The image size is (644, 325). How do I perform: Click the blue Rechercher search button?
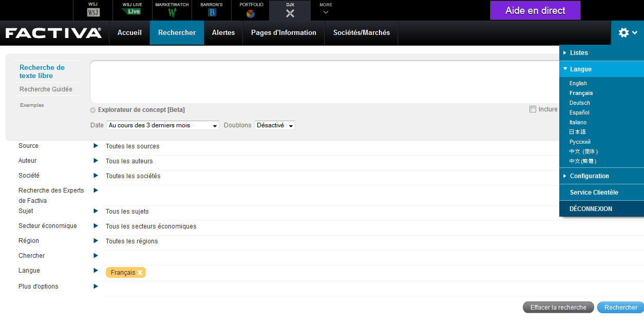pyautogui.click(x=620, y=308)
